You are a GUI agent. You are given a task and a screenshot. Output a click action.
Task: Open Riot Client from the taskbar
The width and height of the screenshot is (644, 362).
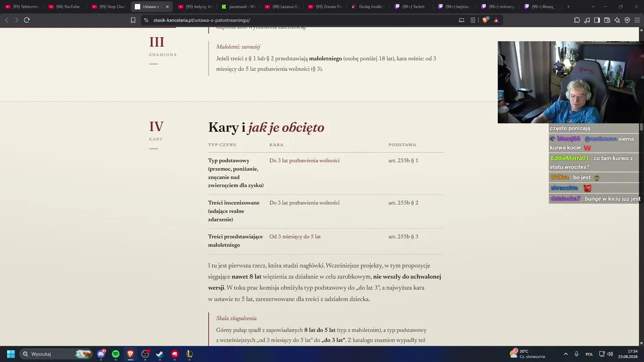click(175, 354)
